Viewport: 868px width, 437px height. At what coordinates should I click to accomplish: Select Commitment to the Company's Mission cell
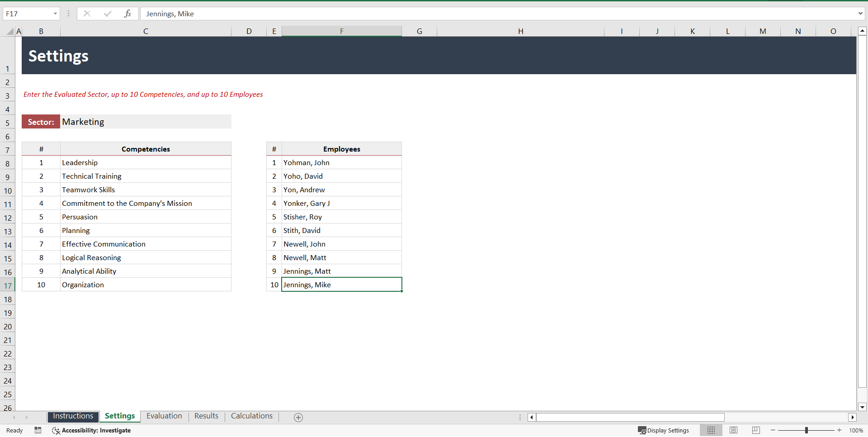pos(146,203)
